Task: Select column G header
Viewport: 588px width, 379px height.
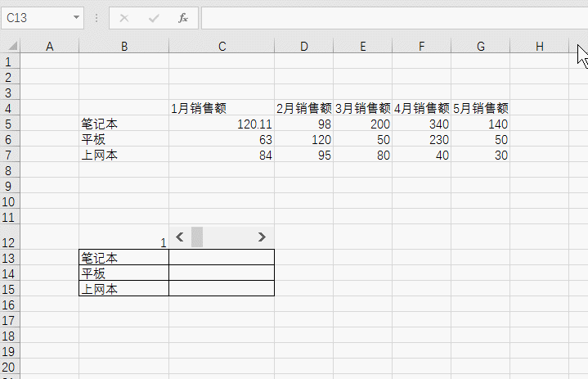Action: (x=480, y=46)
